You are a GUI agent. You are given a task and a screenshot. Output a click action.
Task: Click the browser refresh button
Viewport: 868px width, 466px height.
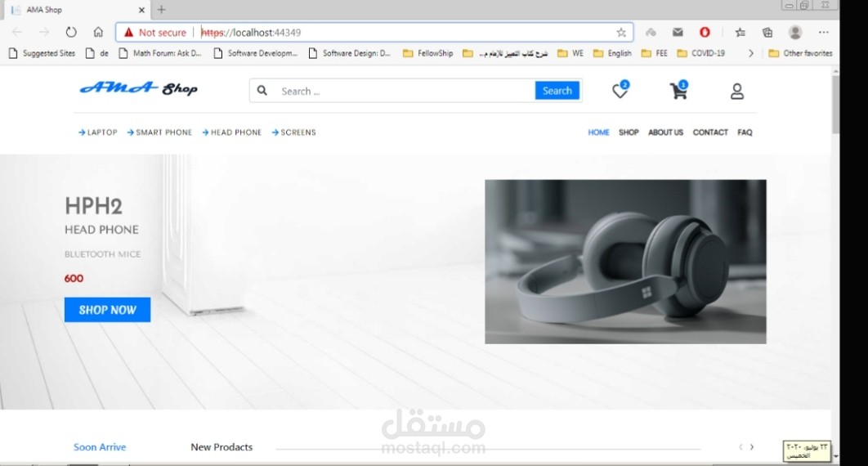[x=71, y=32]
